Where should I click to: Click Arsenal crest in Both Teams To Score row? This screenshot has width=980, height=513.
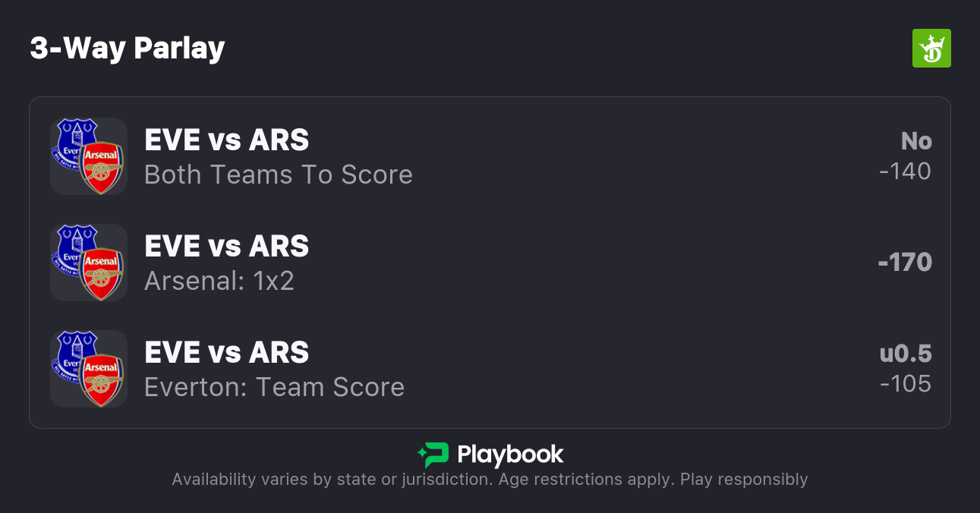(x=102, y=167)
